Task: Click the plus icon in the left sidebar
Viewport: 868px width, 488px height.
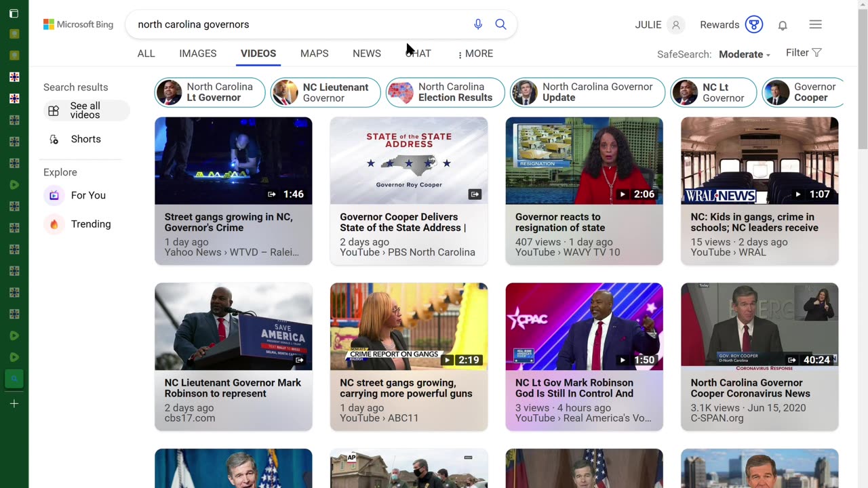Action: click(14, 403)
